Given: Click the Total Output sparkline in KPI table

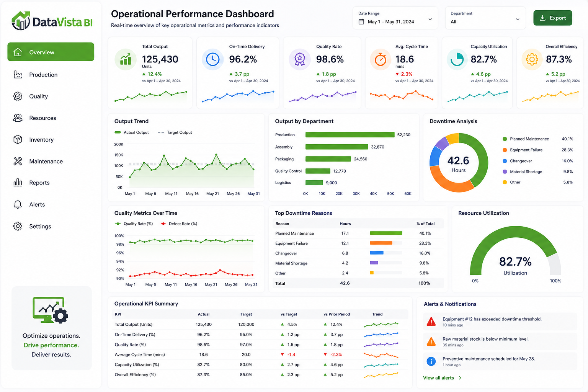Looking at the screenshot, I should [x=381, y=325].
